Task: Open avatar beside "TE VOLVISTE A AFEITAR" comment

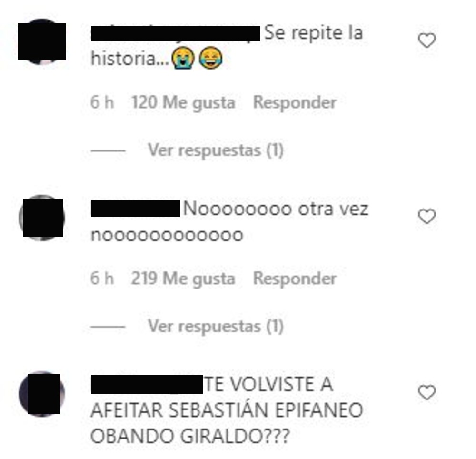Action: coord(42,394)
